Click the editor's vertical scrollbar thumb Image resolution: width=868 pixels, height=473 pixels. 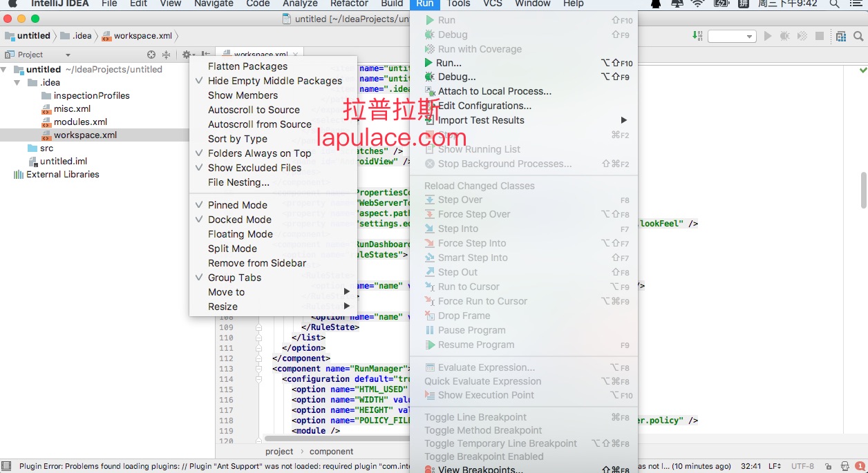point(863,191)
